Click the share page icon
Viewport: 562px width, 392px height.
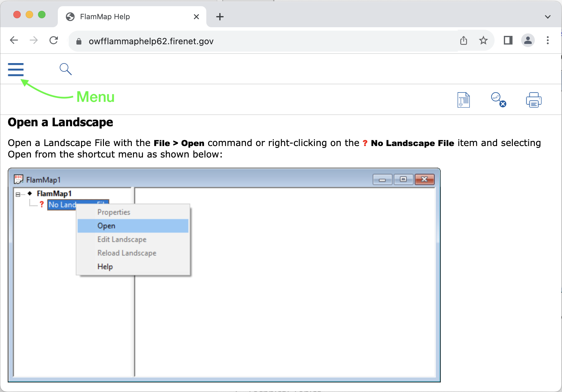point(463,40)
